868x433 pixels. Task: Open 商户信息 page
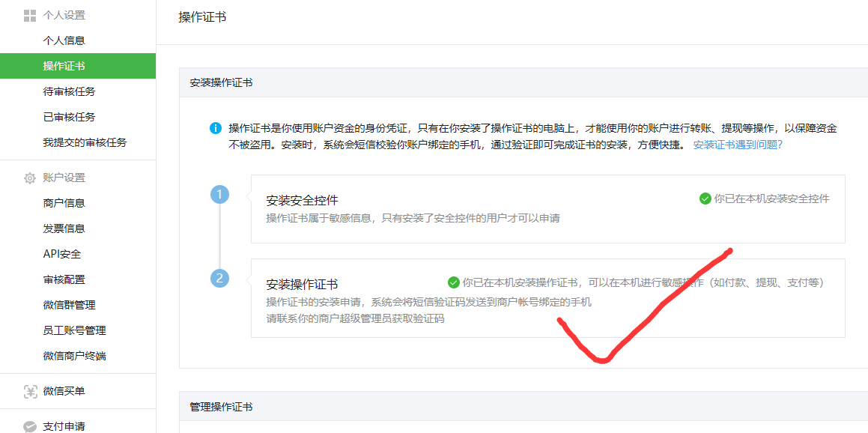[x=64, y=203]
